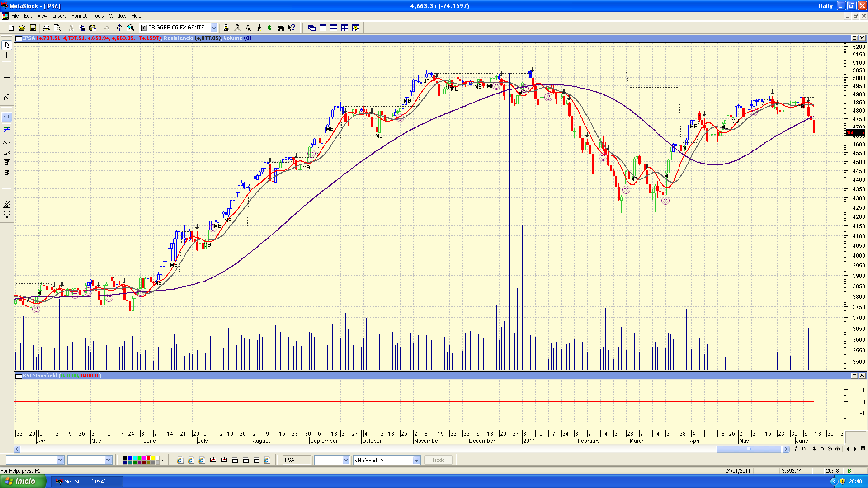Select the trendline drawing tool
The image size is (868, 488).
point(7,68)
